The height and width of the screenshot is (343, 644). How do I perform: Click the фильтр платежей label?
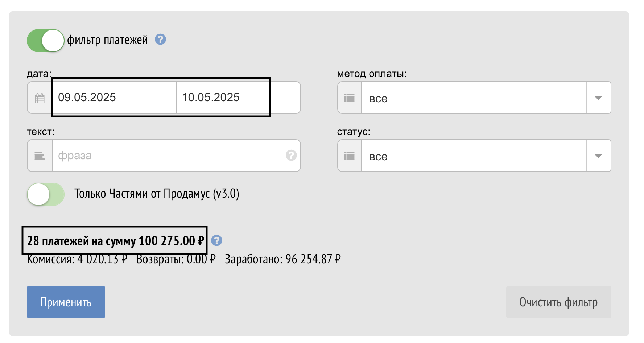point(107,40)
